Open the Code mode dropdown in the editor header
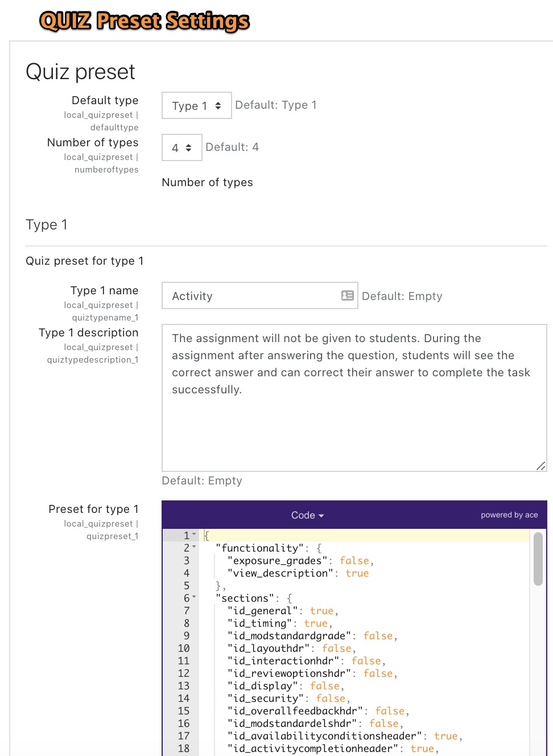 pos(307,515)
